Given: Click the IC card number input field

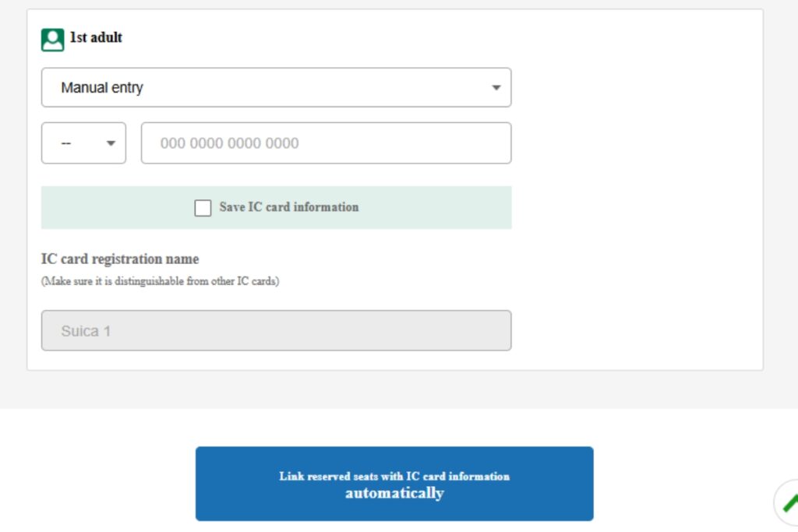Looking at the screenshot, I should 326,143.
